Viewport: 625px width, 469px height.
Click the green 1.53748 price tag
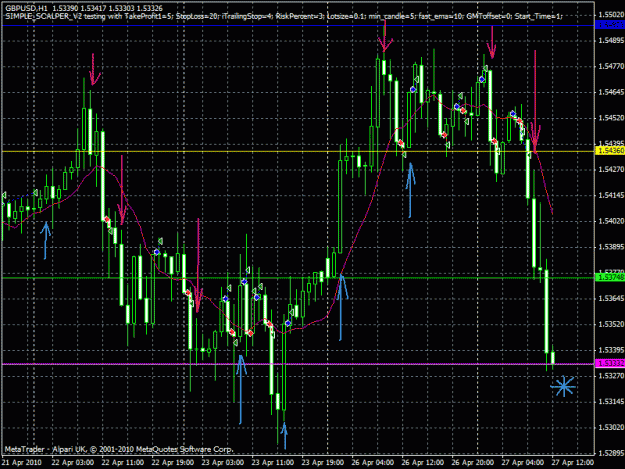point(610,277)
